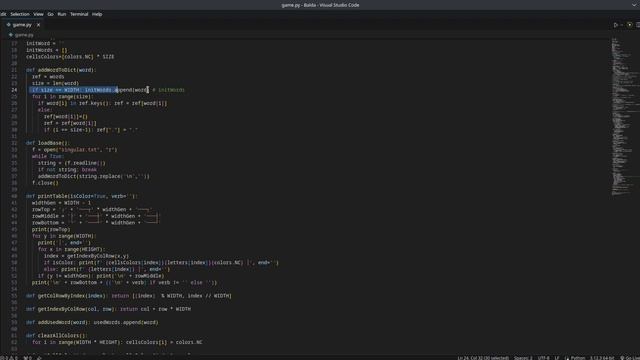Image resolution: width=640 pixels, height=360 pixels.
Task: Click the 'f.close()' line
Action: [45, 183]
